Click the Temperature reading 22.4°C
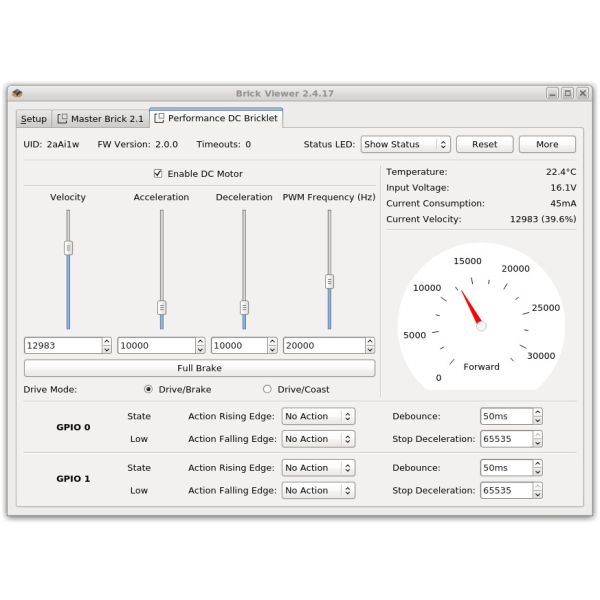The image size is (600, 600). pos(561,172)
